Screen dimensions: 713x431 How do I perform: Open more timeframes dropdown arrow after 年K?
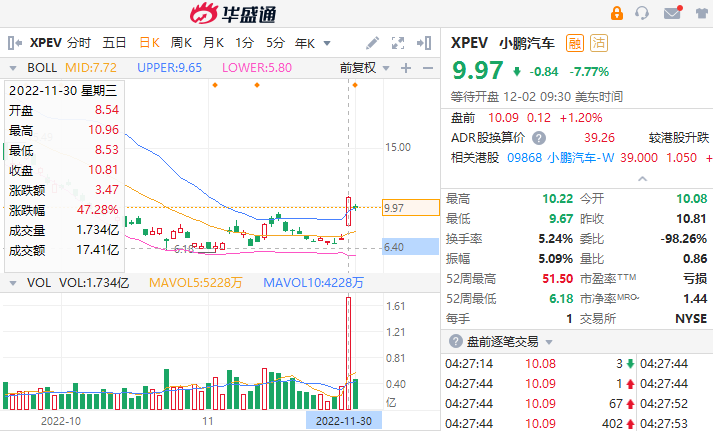(x=327, y=44)
